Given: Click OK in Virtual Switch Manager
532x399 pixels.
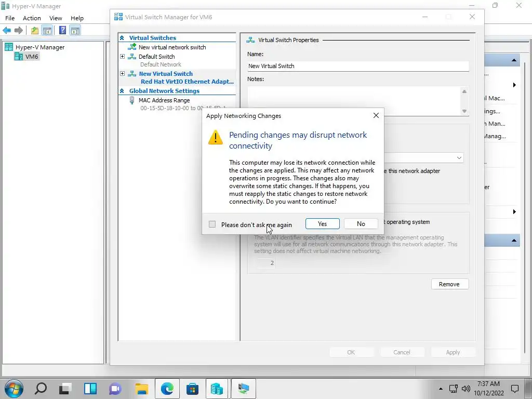Looking at the screenshot, I should click(351, 352).
